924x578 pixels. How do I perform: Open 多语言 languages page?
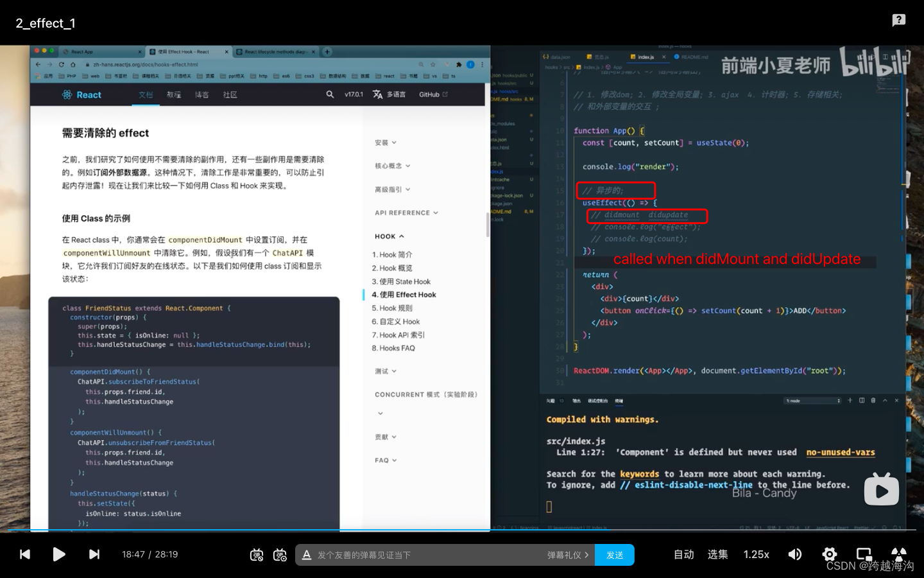[389, 94]
